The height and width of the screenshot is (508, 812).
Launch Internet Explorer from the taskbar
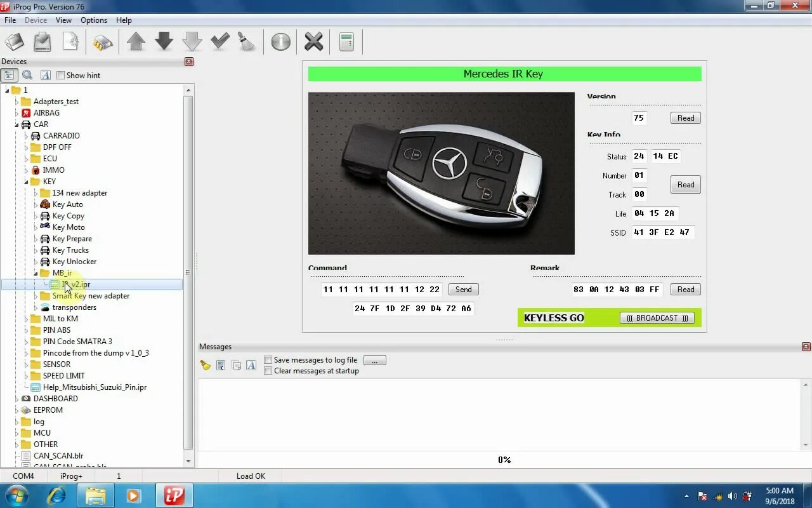click(57, 495)
